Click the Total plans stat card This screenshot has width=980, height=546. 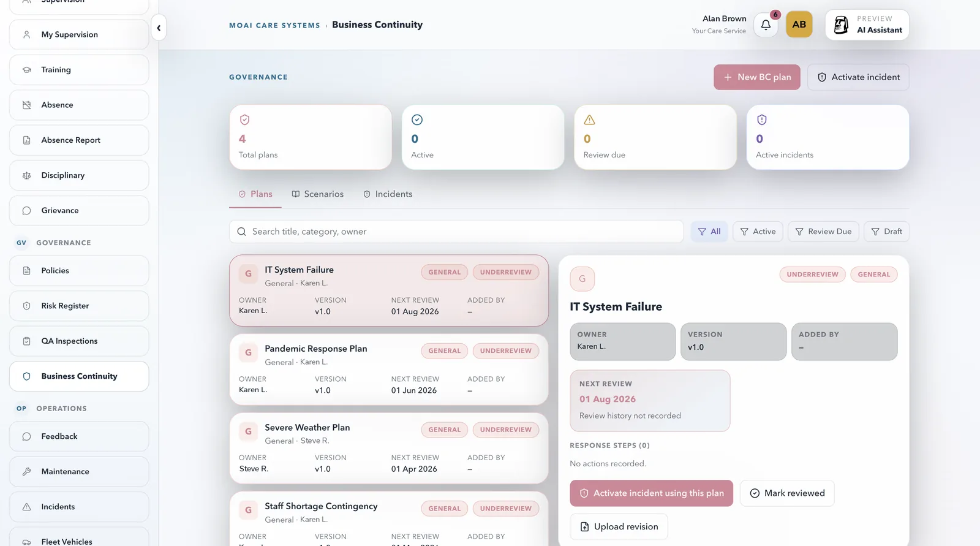tap(311, 137)
